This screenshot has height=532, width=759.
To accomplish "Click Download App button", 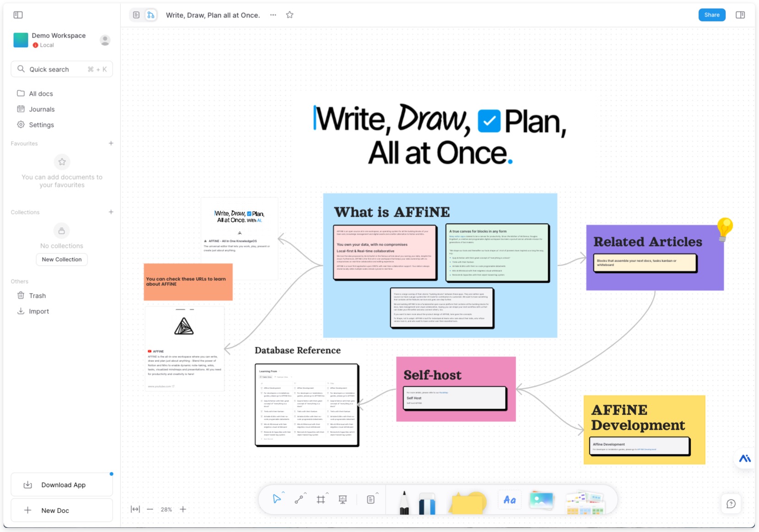I will [x=62, y=485].
